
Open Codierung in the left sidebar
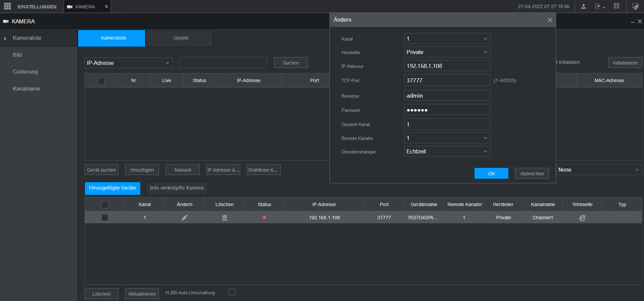point(25,72)
